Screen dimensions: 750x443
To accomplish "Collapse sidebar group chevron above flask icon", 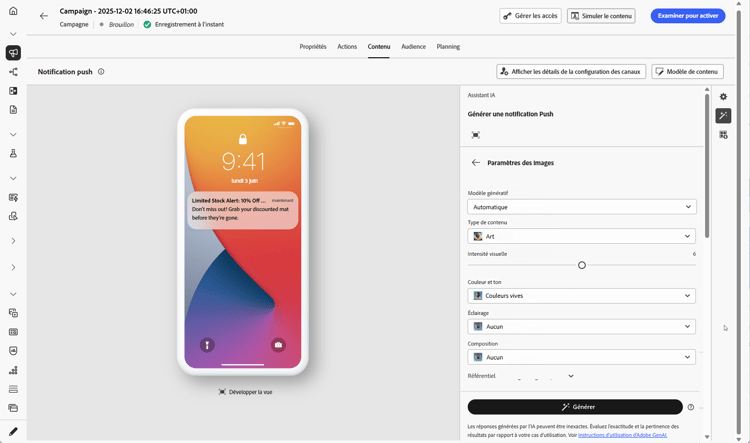I will [13, 134].
